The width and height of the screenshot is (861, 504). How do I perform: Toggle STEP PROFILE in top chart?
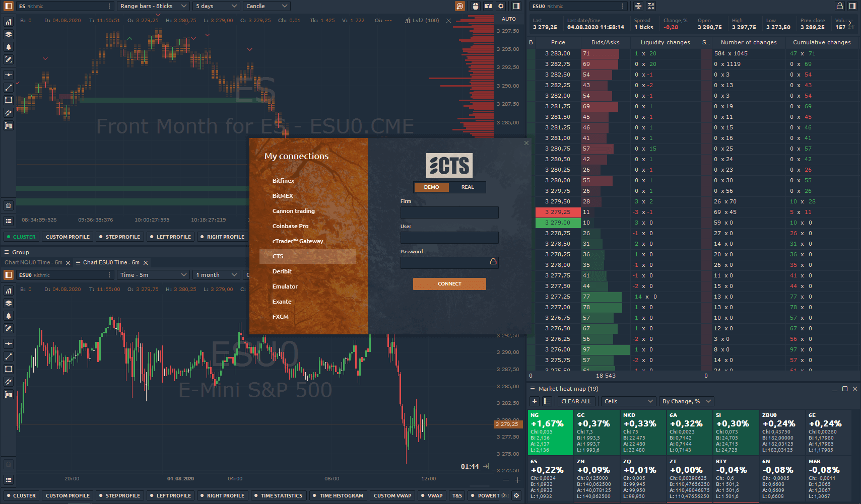pos(120,237)
